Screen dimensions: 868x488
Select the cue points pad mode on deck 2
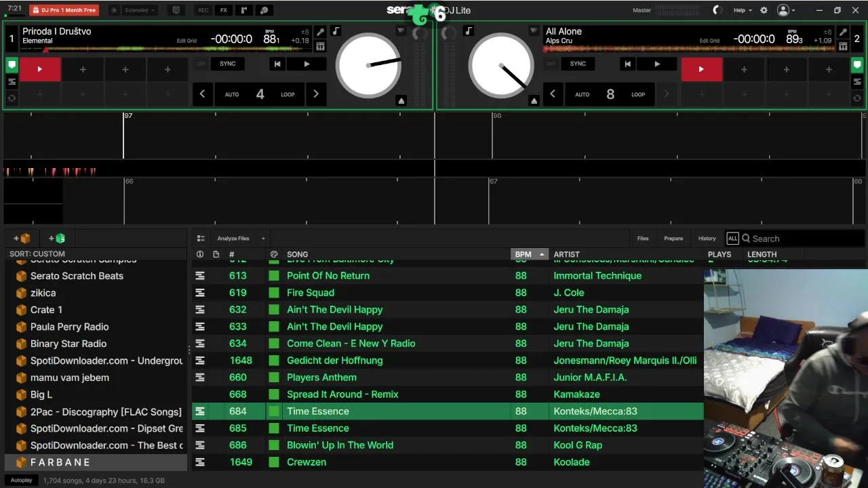[857, 65]
